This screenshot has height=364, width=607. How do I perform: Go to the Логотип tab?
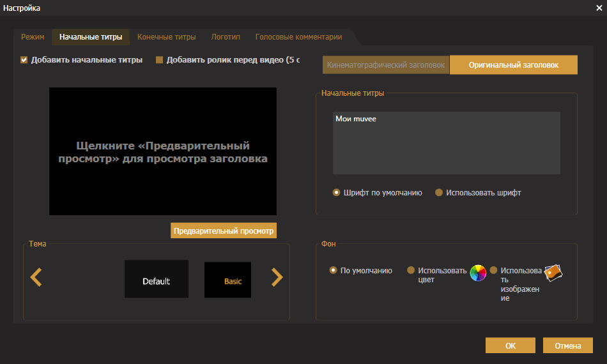coord(226,37)
